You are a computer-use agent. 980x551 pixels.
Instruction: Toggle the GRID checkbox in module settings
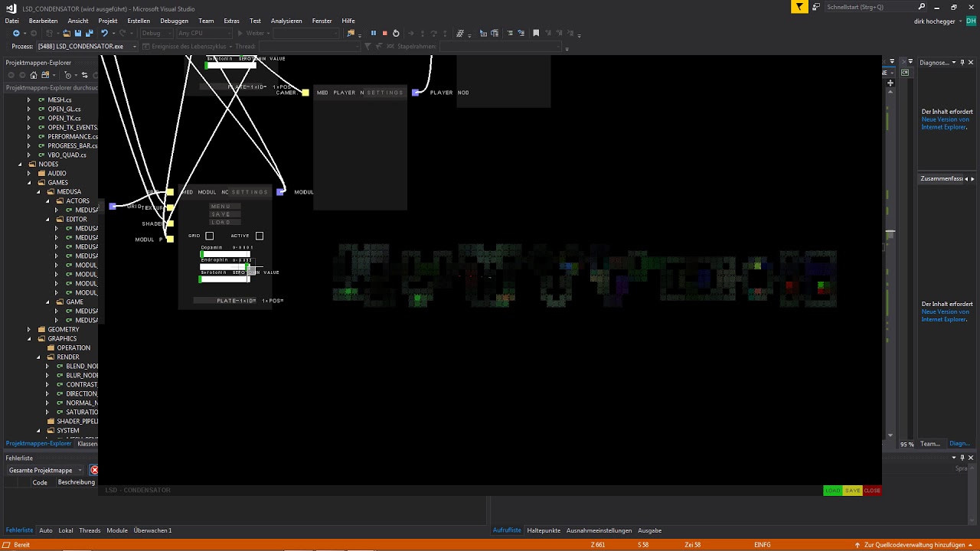(210, 236)
